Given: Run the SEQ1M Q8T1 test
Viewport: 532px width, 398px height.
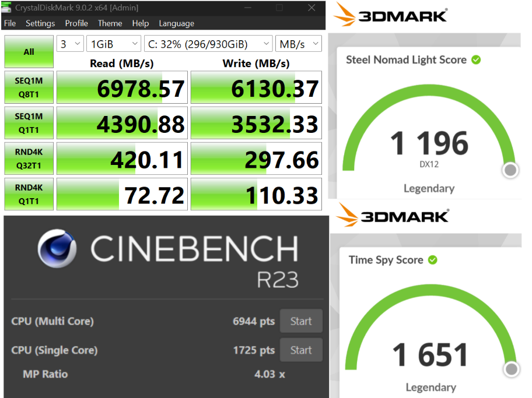Looking at the screenshot, I should tap(29, 87).
